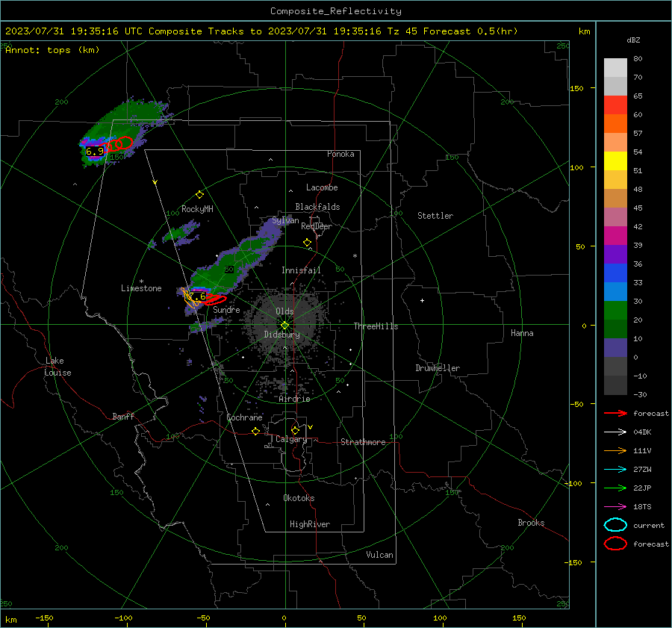Click the Annot: tops (km) label
The image size is (672, 628).
tap(52, 50)
